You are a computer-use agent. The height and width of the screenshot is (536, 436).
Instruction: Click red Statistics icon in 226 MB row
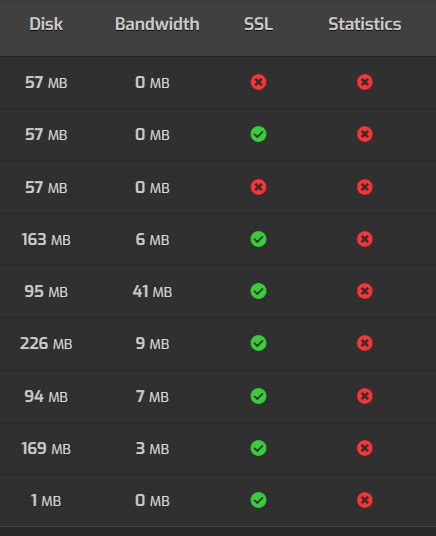pos(365,343)
